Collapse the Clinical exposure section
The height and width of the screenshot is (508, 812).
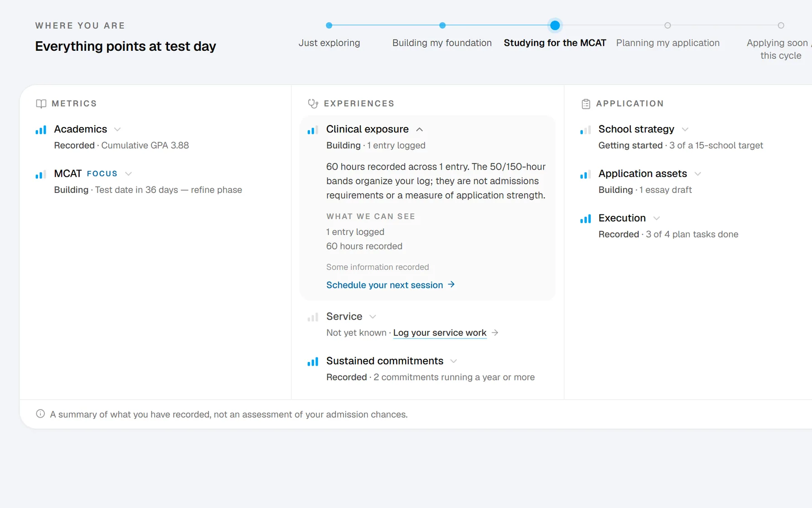420,129
